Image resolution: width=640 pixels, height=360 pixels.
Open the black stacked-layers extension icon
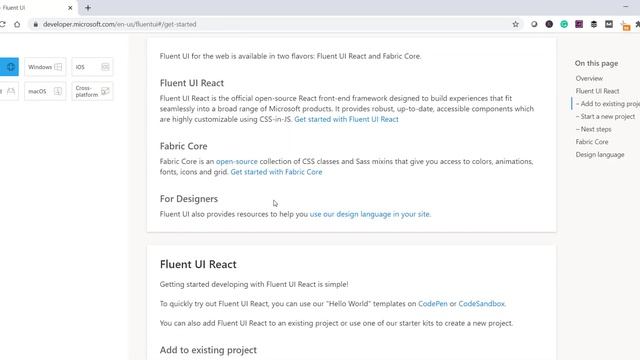594,24
